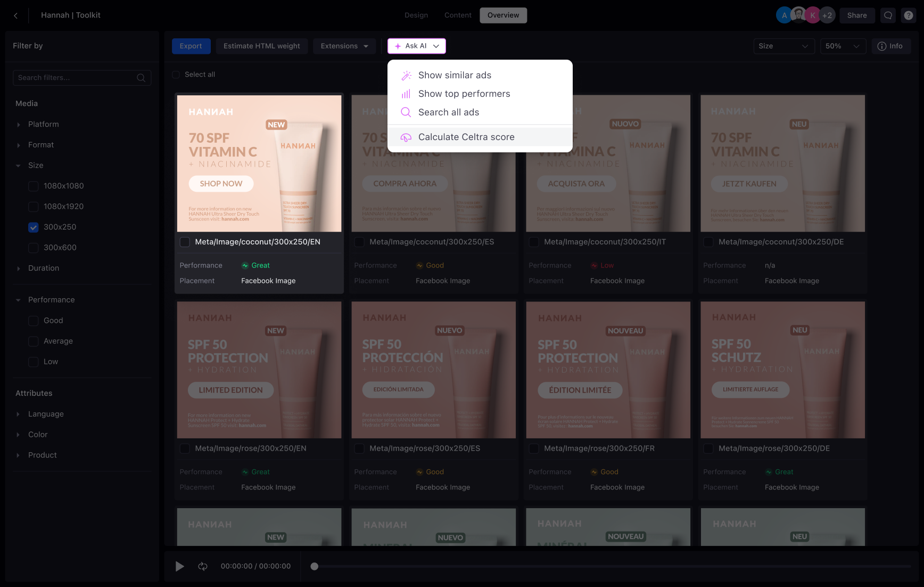Expand the Language attribute filter

pos(18,414)
